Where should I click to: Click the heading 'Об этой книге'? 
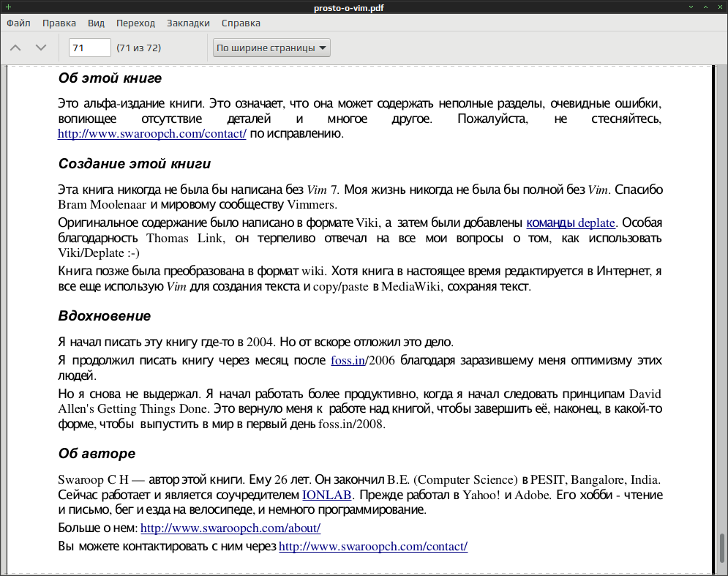tap(110, 78)
